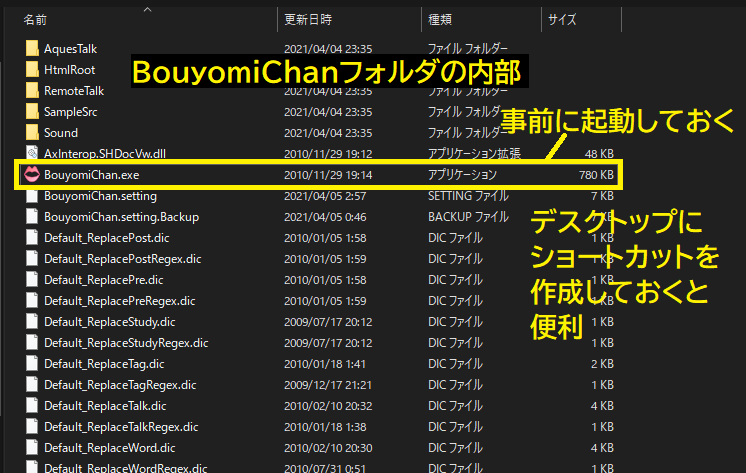Select Default_ReplacePost.dic file name
Viewport: 746px width, 473px height.
pyautogui.click(x=107, y=237)
